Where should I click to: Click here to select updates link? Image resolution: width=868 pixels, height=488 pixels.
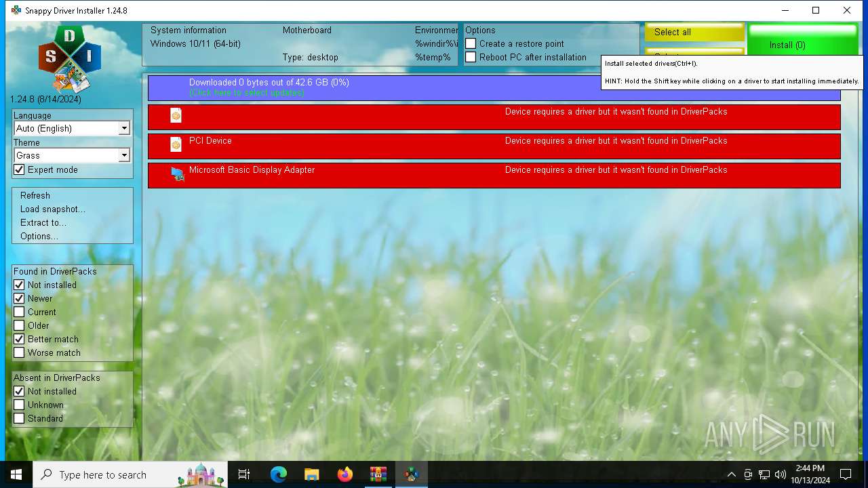click(x=246, y=93)
